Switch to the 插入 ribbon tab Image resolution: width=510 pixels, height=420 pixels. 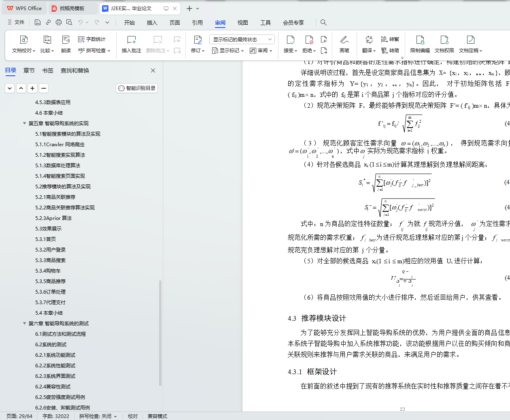tap(152, 23)
